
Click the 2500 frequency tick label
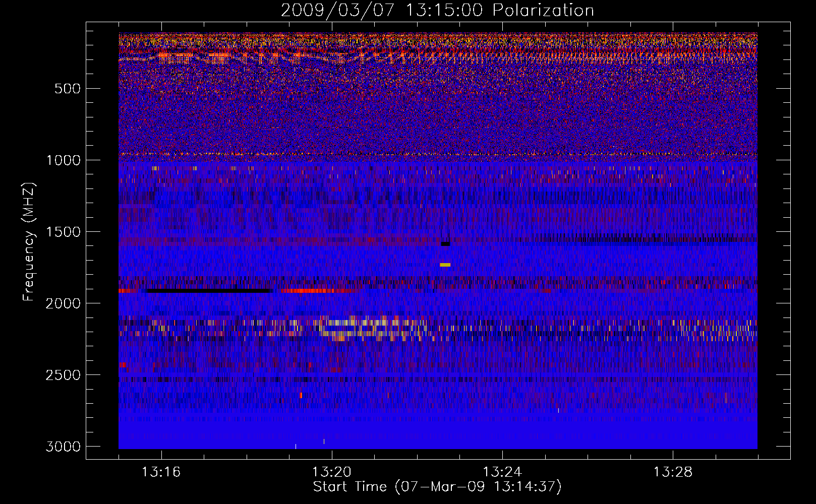63,375
